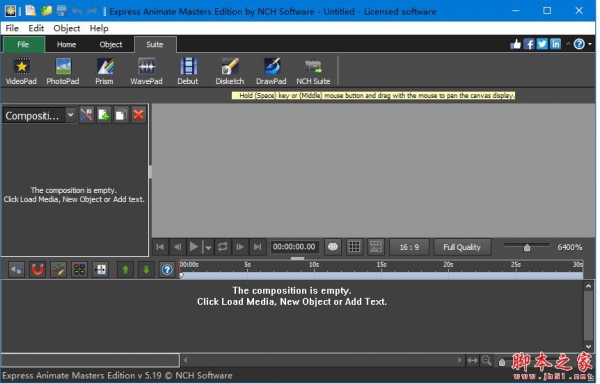600x384 pixels.
Task: Delete the composition with red X
Action: point(139,115)
